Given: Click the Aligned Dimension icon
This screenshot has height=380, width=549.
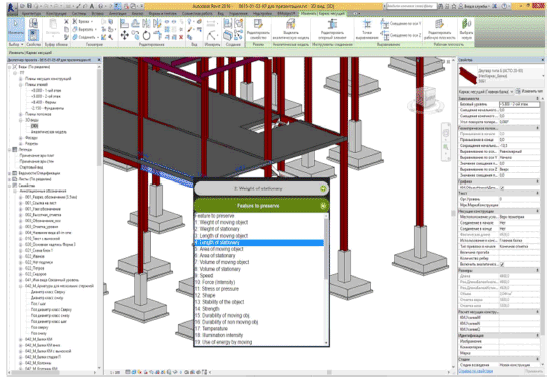Looking at the screenshot, I should [211, 35].
